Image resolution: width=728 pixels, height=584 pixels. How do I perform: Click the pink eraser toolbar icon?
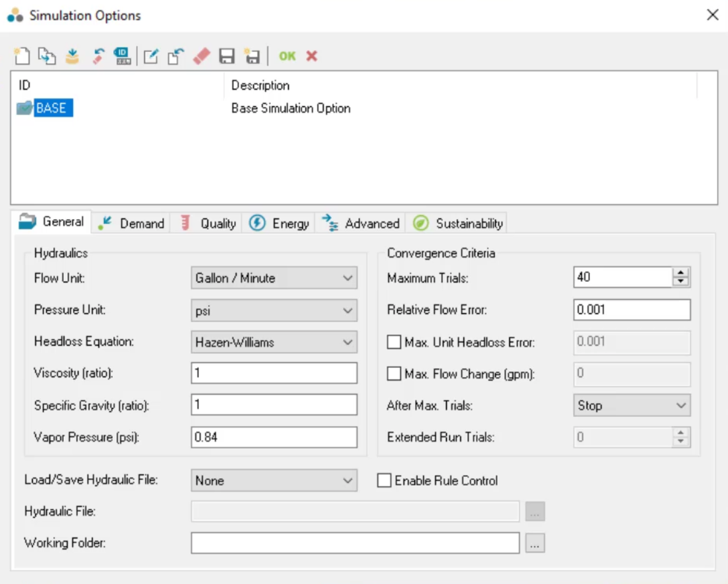[x=201, y=56]
